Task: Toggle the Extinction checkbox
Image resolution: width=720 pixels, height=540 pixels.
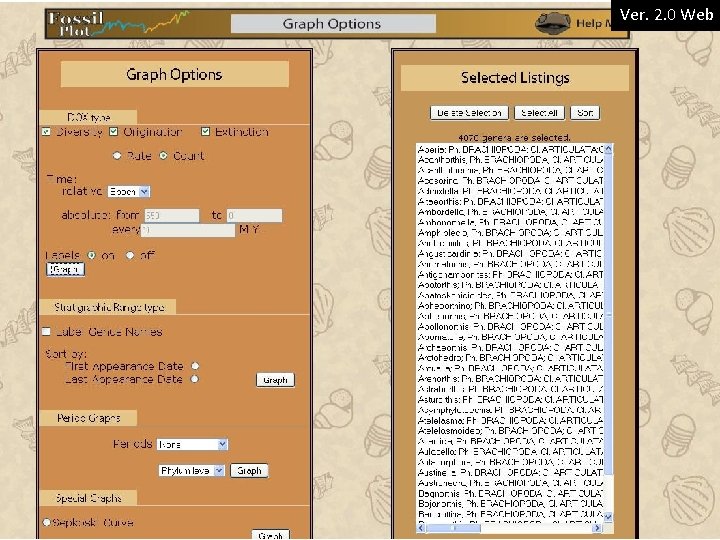Action: coord(205,132)
